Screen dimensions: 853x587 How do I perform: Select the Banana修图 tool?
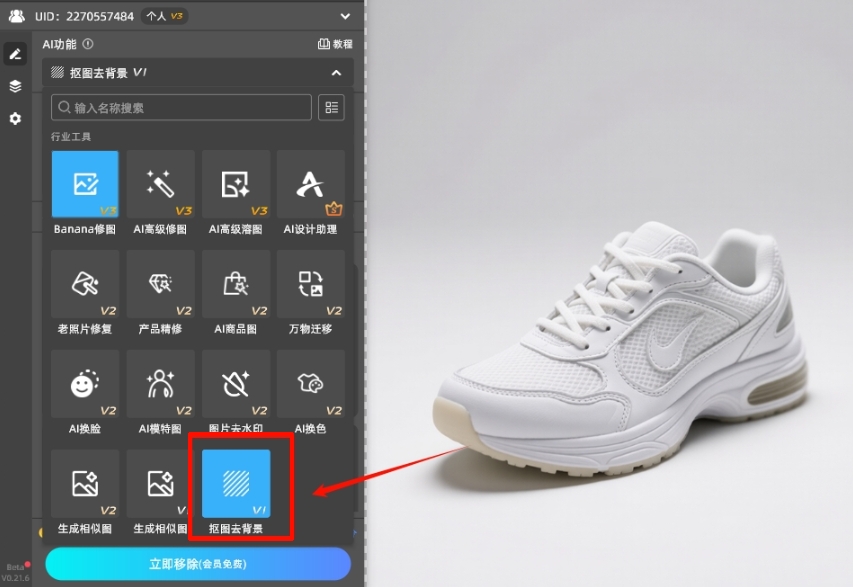click(85, 184)
